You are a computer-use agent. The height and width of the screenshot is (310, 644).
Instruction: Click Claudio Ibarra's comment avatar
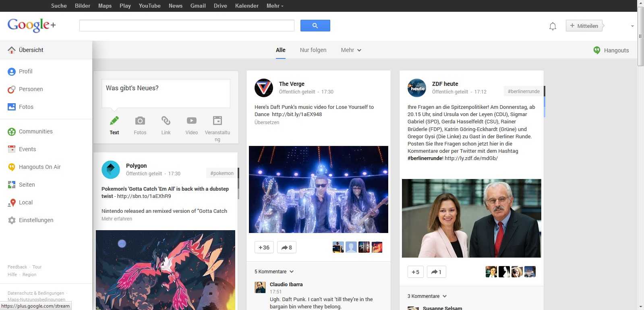pyautogui.click(x=260, y=287)
